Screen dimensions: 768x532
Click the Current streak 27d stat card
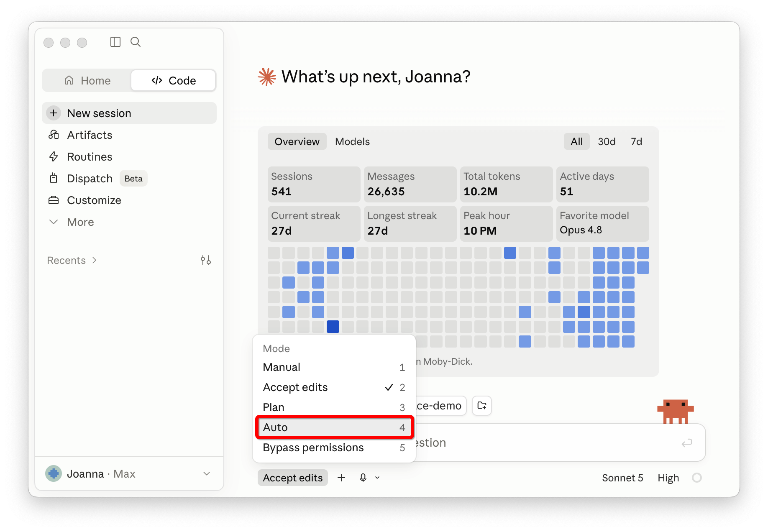click(x=314, y=223)
